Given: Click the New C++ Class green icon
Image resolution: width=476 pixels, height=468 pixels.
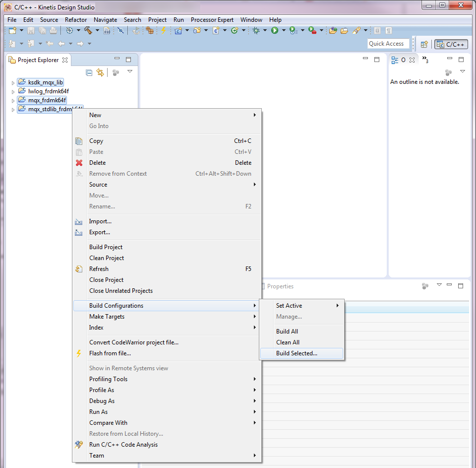Looking at the screenshot, I should (x=235, y=30).
